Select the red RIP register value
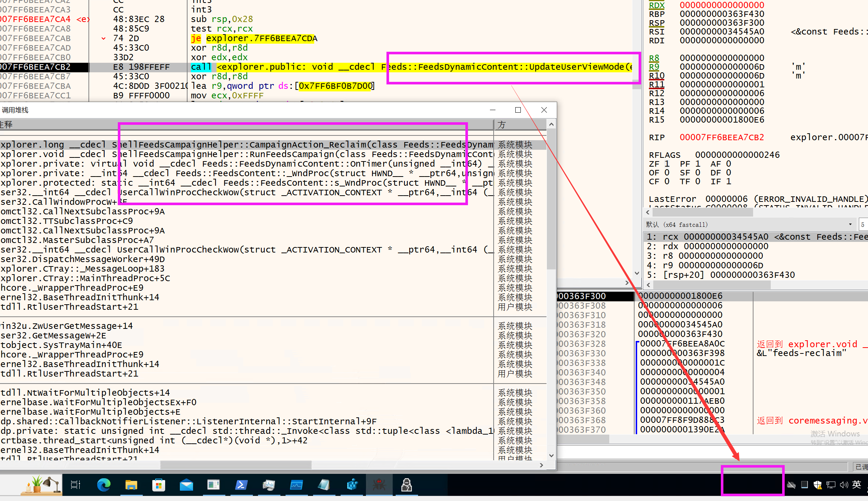The height and width of the screenshot is (501, 868). pyautogui.click(x=722, y=137)
